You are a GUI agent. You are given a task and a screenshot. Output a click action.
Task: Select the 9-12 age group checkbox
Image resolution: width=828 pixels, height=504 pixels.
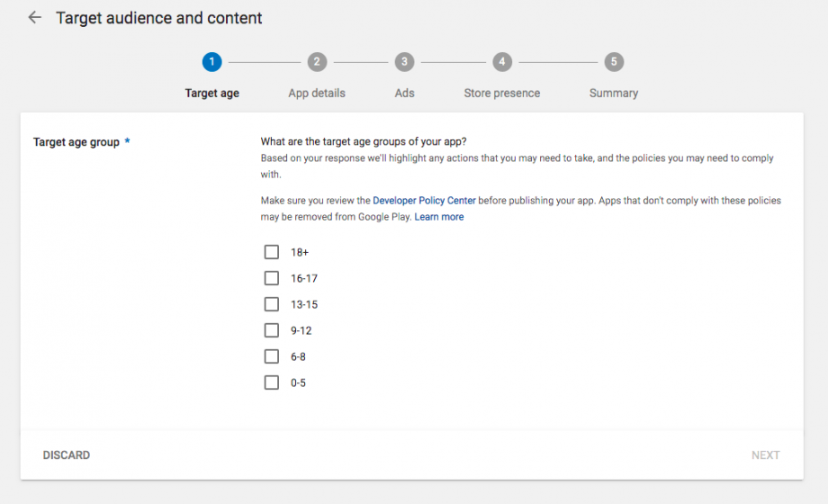tap(272, 330)
